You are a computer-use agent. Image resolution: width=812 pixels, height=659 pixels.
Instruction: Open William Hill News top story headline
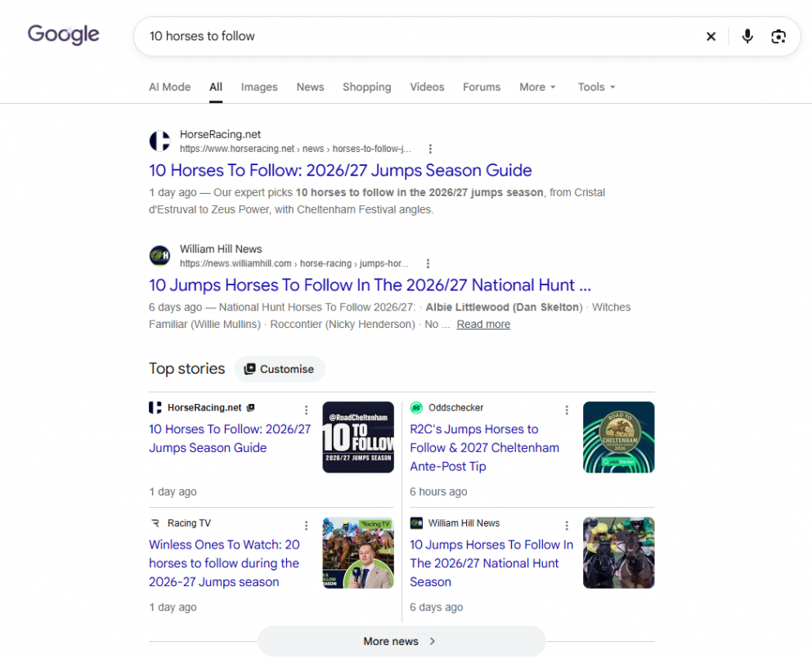pos(491,563)
